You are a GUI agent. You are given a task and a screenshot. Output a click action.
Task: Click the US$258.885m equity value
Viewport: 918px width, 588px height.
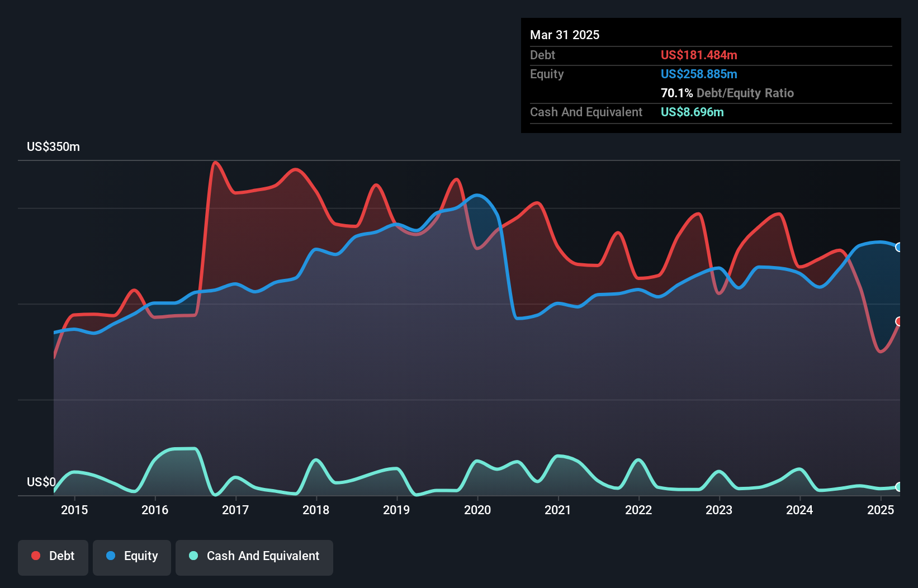click(699, 74)
